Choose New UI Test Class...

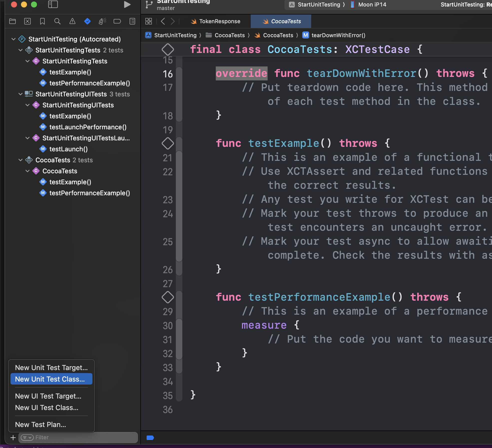coord(51,408)
